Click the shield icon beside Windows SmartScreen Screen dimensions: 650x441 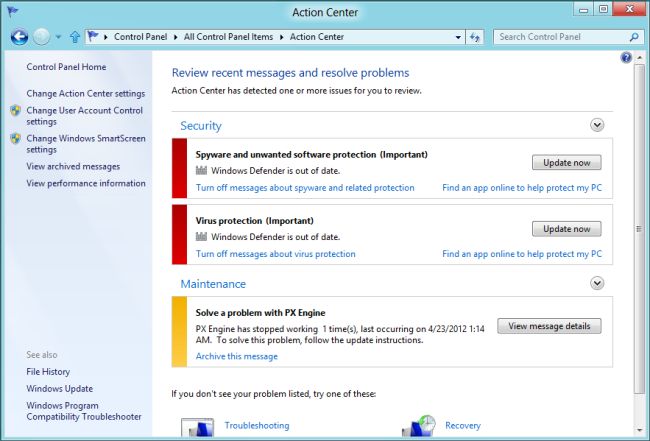coord(15,138)
